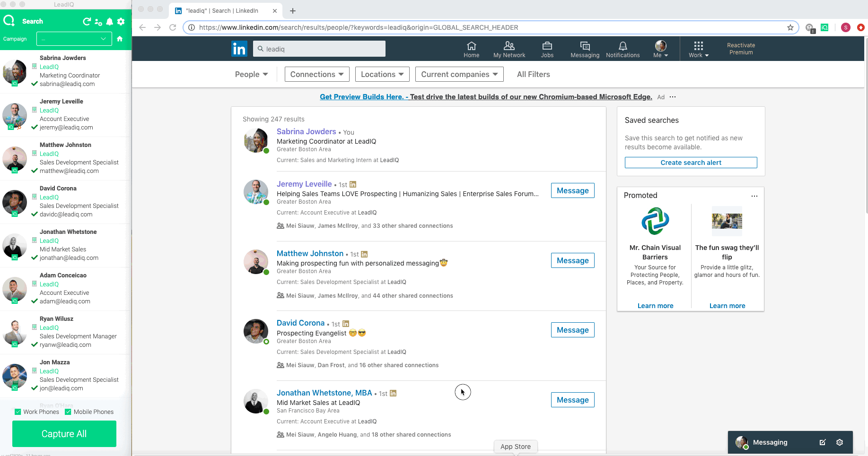The height and width of the screenshot is (456, 868).
Task: Click the LeadIQ home icon
Action: 120,39
